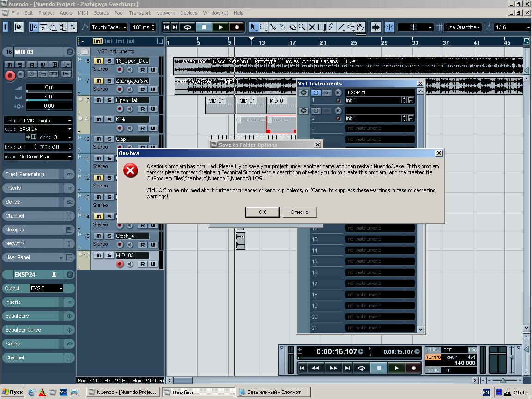Click the main toolbar Record button

[237, 27]
